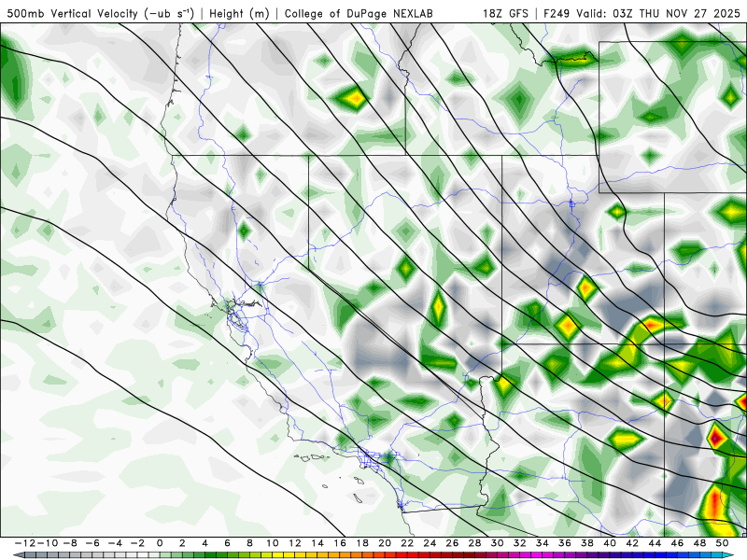Screen dimensions: 747x560
Task: Click the '-4' color scale label
Action: [x=115, y=543]
